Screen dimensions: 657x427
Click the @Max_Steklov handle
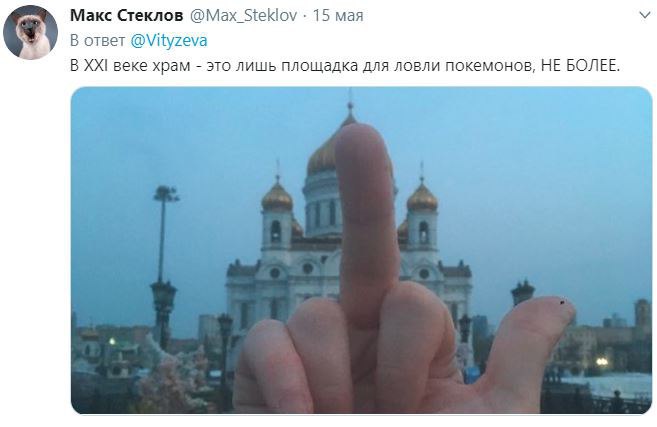tap(243, 16)
